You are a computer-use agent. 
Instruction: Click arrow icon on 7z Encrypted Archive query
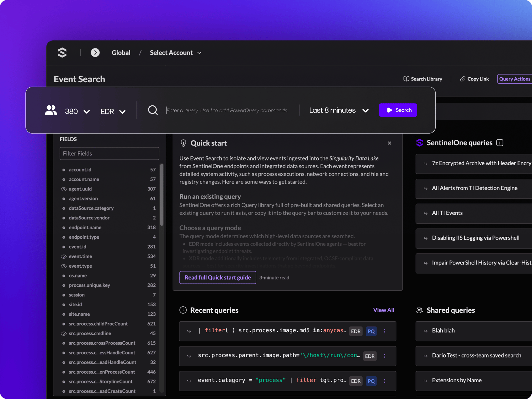[426, 164]
